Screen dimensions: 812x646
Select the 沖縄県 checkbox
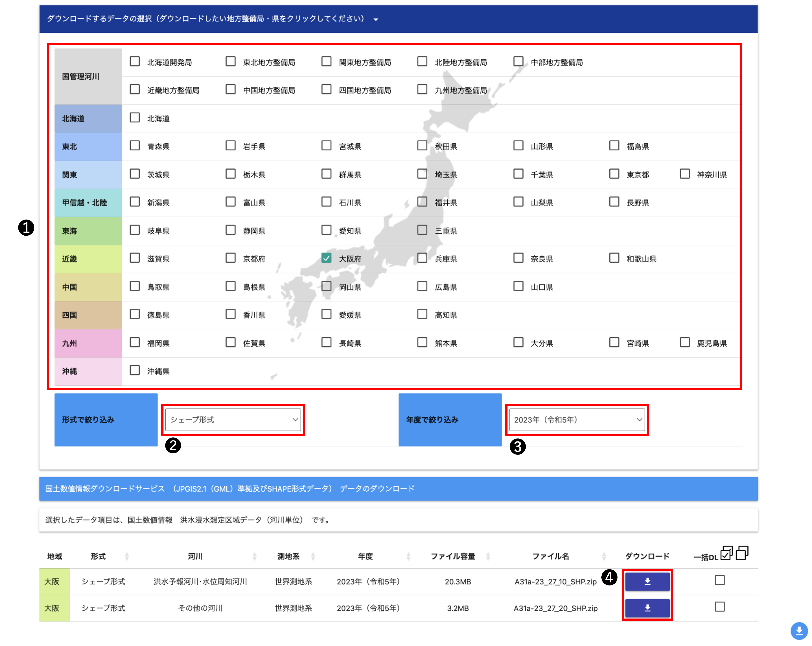point(134,371)
